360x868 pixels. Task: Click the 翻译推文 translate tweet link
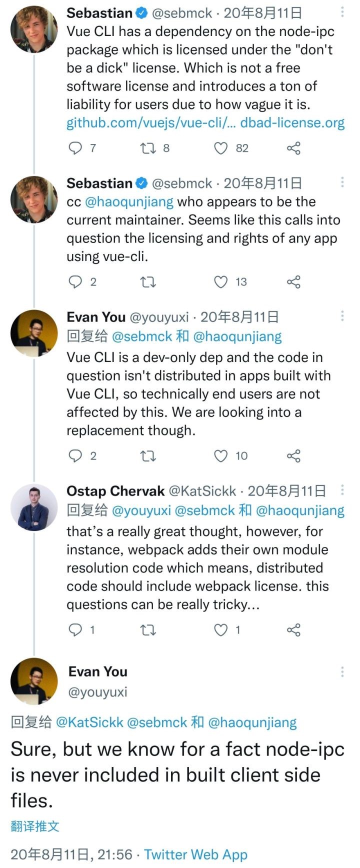pyautogui.click(x=35, y=826)
